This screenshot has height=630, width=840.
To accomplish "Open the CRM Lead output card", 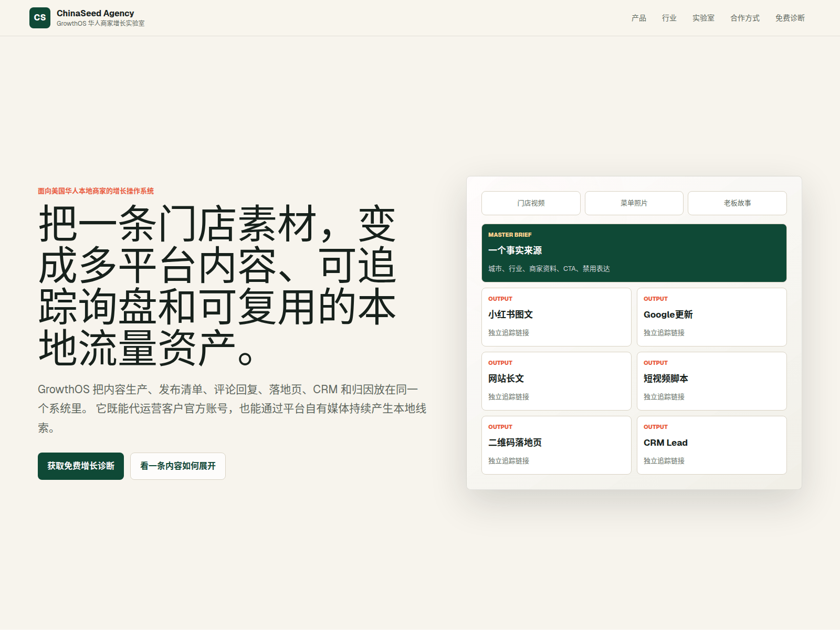I will [x=712, y=445].
